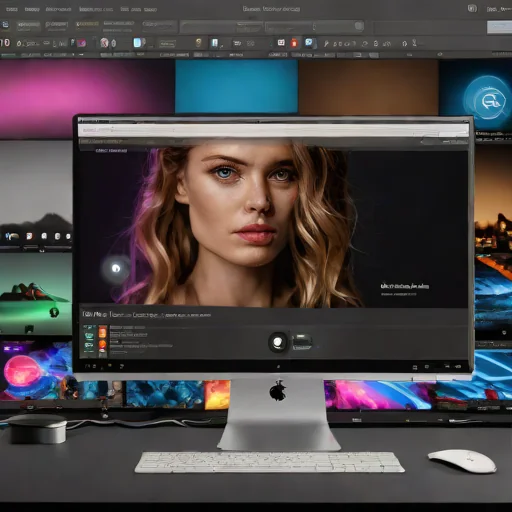Select the sunset city thumbnail on the right
The image size is (512, 512).
(x=493, y=200)
